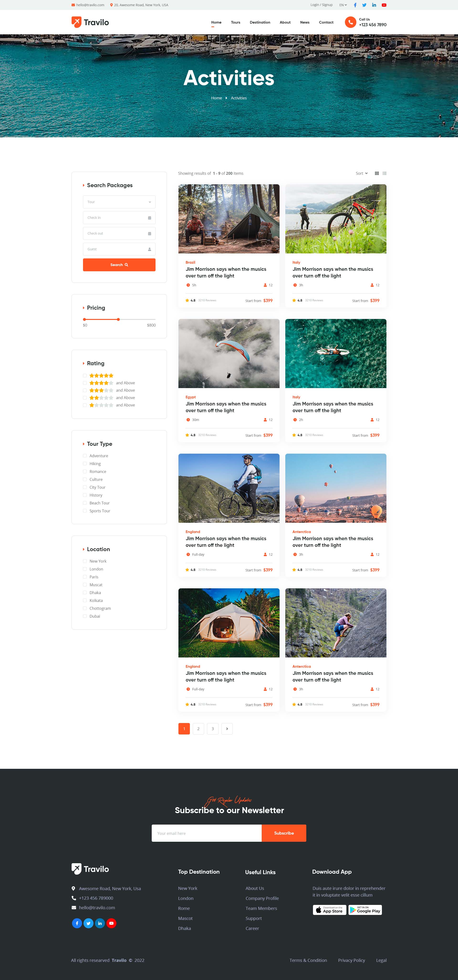Screen dimensions: 458x980
Task: Click the Check in calendar icon
Action: [x=149, y=218]
